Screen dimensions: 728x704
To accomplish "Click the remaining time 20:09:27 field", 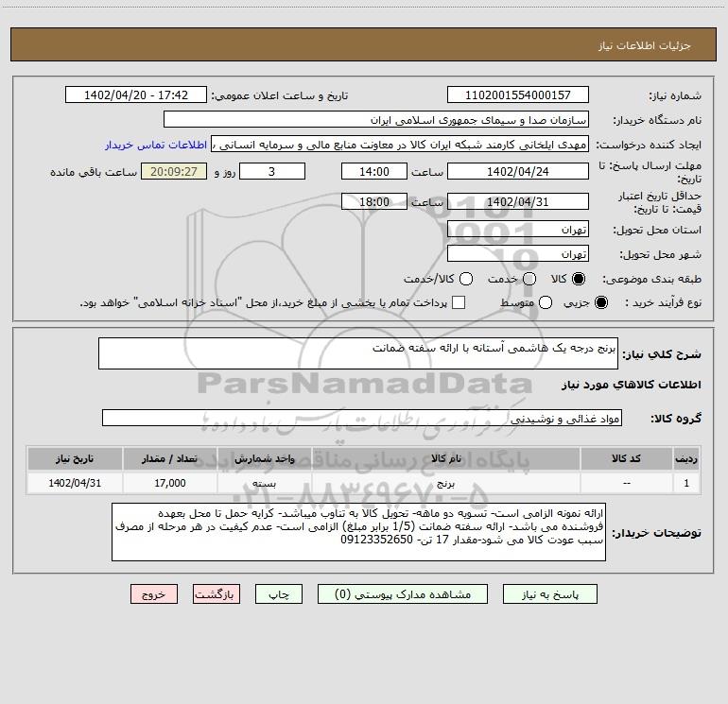I will [174, 171].
